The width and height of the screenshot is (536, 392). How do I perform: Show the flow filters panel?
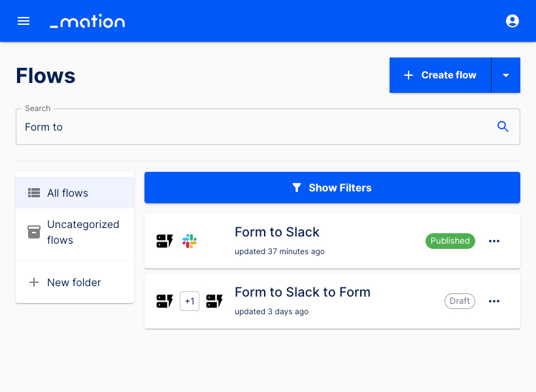332,188
